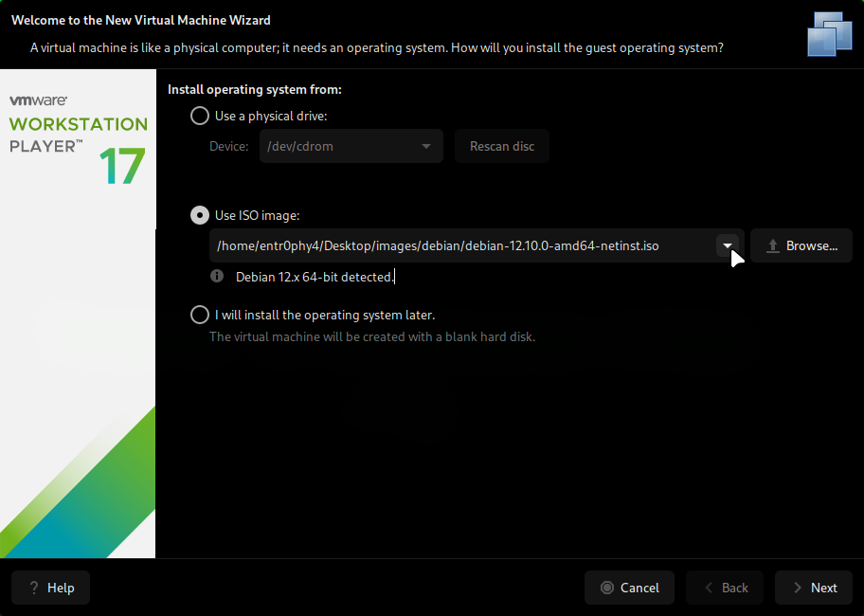Proceed with the Next button
The height and width of the screenshot is (616, 864).
tap(813, 588)
